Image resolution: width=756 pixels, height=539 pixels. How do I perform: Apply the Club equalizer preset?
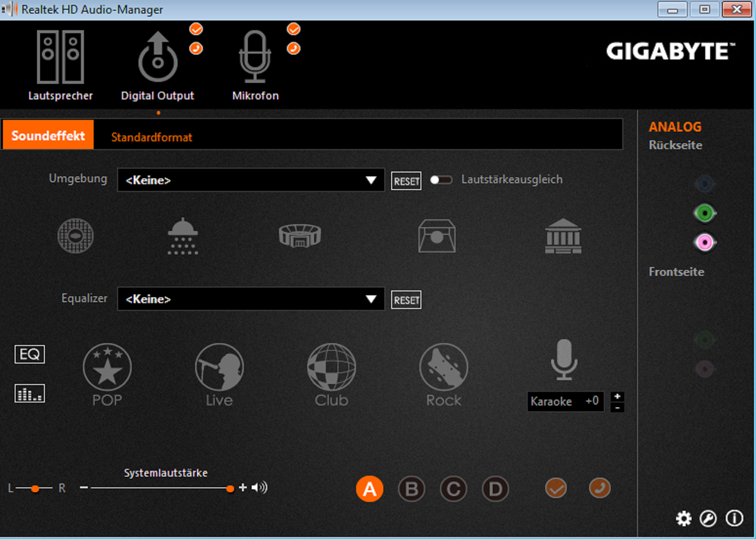tap(332, 375)
